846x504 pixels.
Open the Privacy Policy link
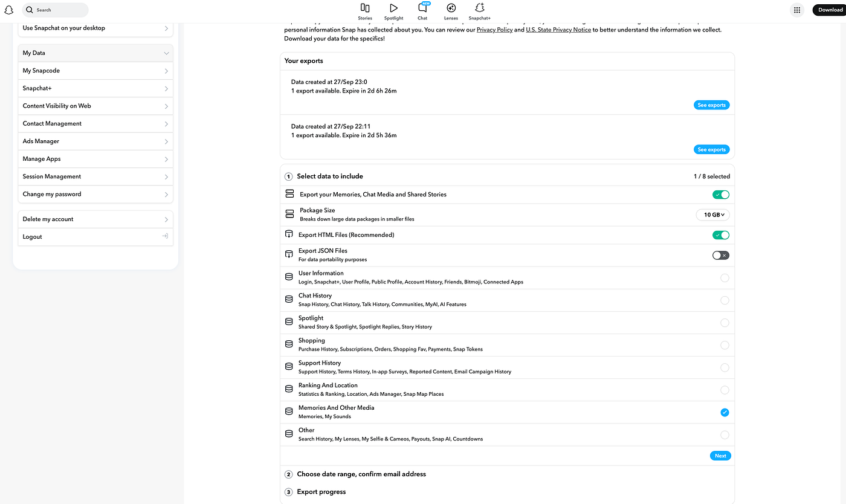[x=494, y=30]
